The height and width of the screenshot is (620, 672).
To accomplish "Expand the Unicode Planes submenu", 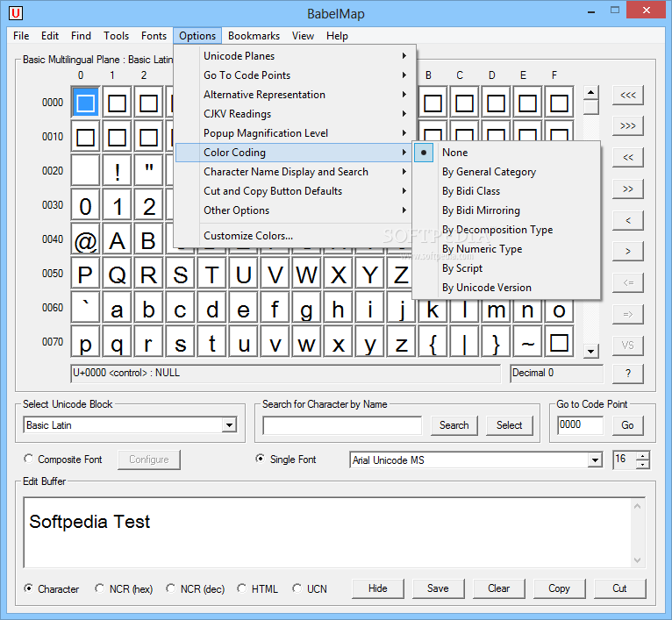I will click(x=296, y=56).
